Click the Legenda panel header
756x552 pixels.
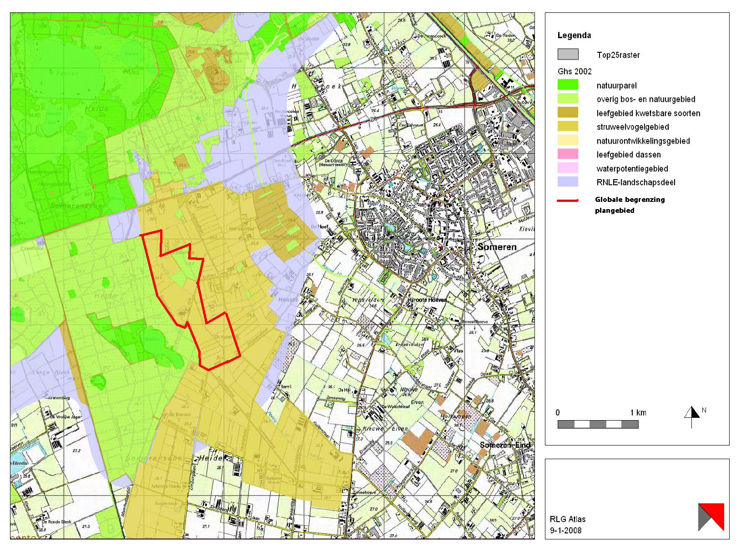(574, 35)
